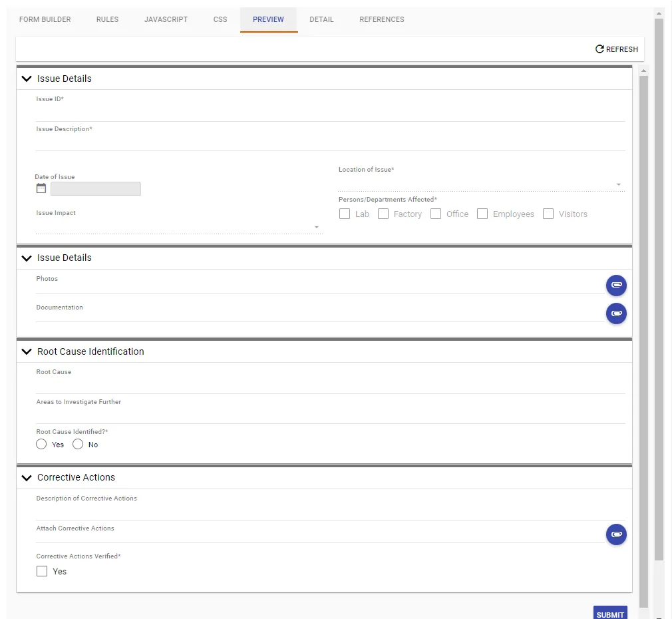Enable the Visitors checkbox
This screenshot has height=619, width=672.
click(548, 214)
